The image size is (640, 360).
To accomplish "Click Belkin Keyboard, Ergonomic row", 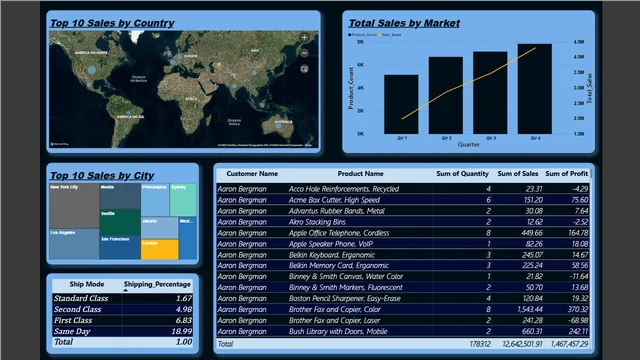I will click(403, 255).
